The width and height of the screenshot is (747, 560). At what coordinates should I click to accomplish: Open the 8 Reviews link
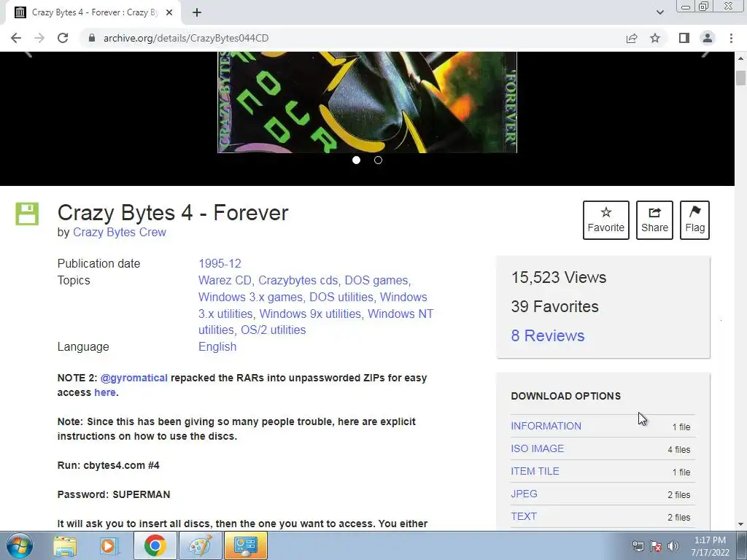[x=548, y=335]
